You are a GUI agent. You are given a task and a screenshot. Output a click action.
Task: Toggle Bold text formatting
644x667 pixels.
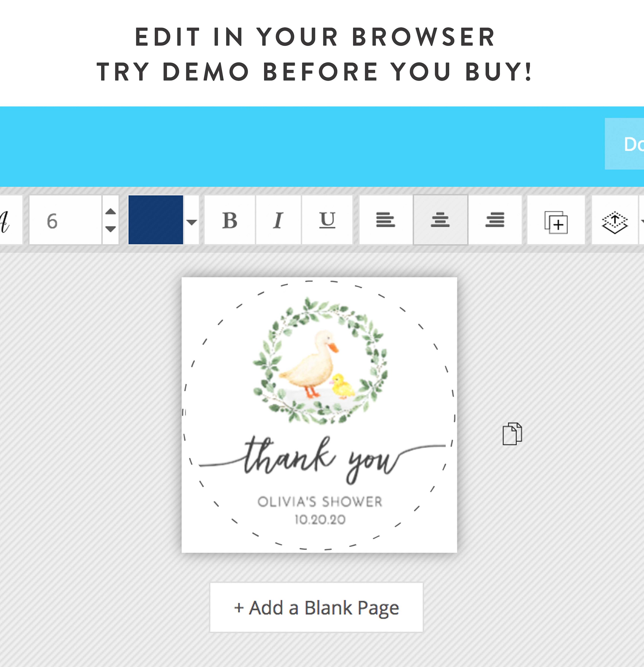230,220
